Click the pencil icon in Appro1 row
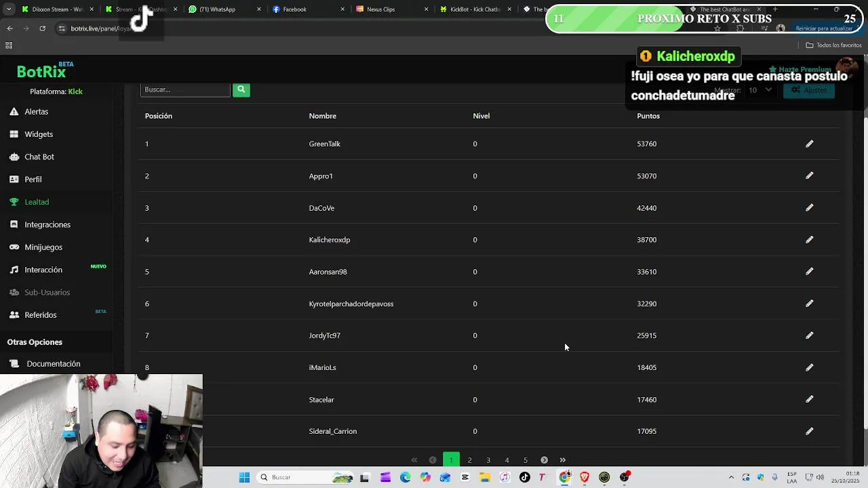 (x=809, y=176)
